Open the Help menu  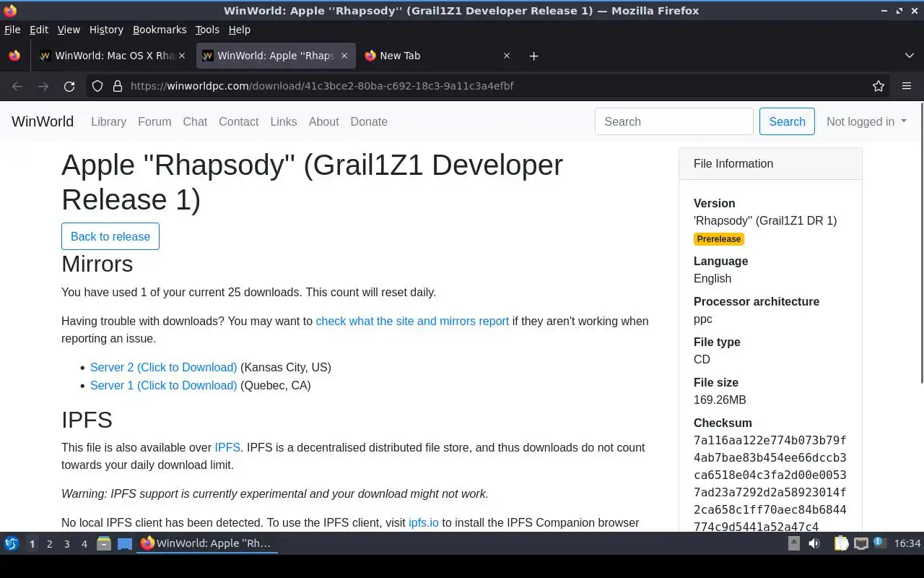(240, 30)
